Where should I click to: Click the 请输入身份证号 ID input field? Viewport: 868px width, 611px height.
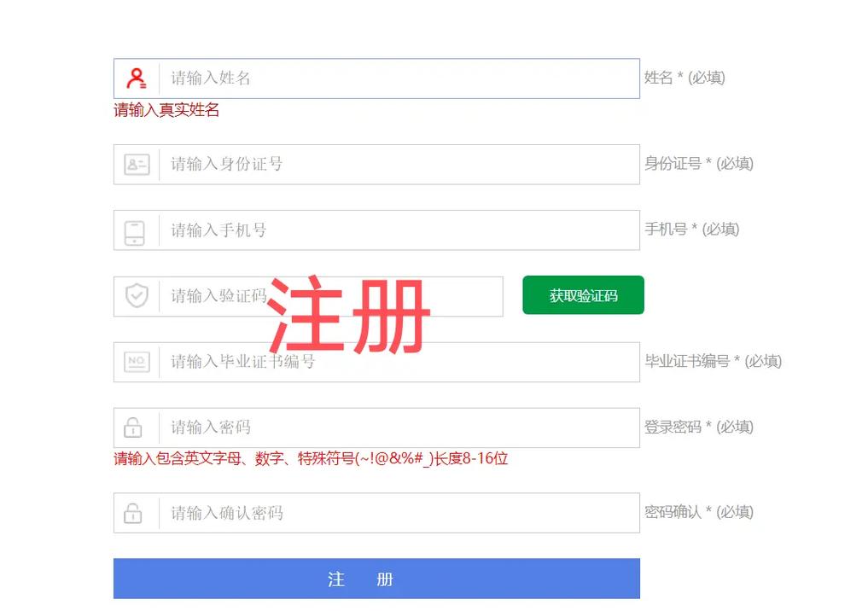[x=341, y=164]
